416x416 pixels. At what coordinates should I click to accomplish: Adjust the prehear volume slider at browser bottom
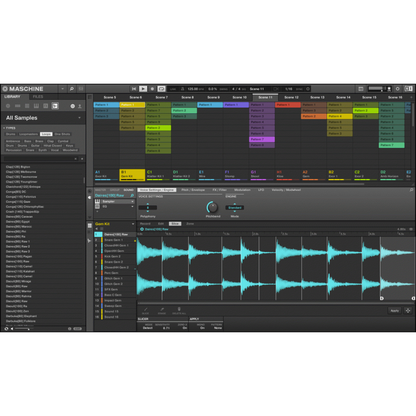coord(23,329)
